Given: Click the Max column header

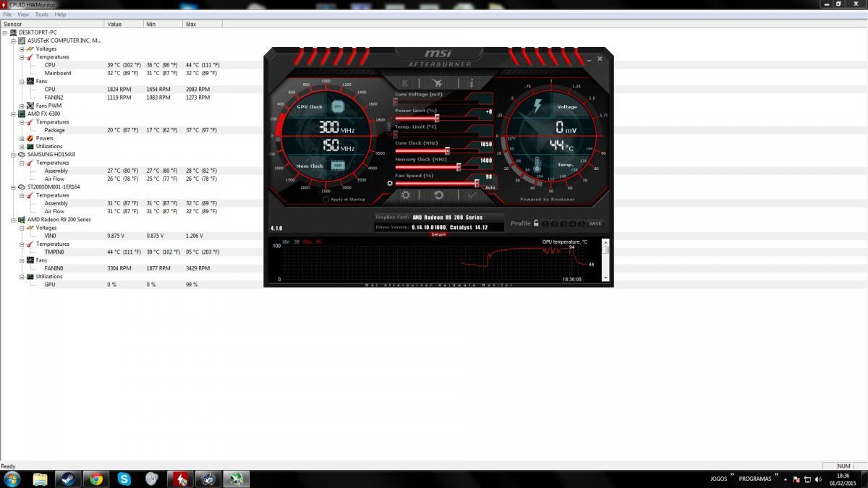Looking at the screenshot, I should [x=202, y=25].
